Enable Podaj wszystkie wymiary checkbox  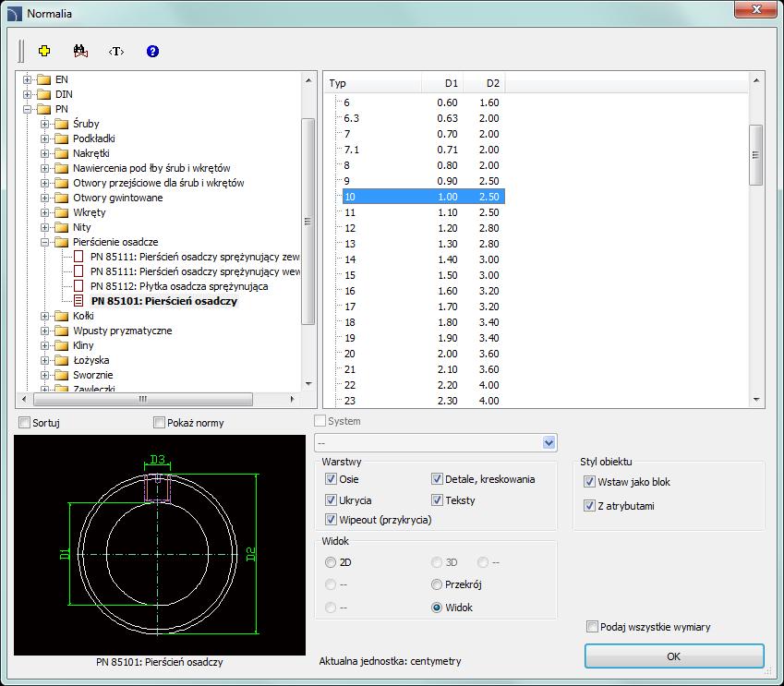(592, 627)
